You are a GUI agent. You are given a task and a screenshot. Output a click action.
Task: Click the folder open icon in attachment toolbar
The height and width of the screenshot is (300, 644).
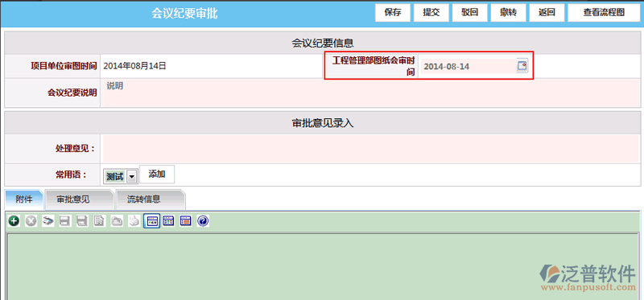tap(117, 222)
